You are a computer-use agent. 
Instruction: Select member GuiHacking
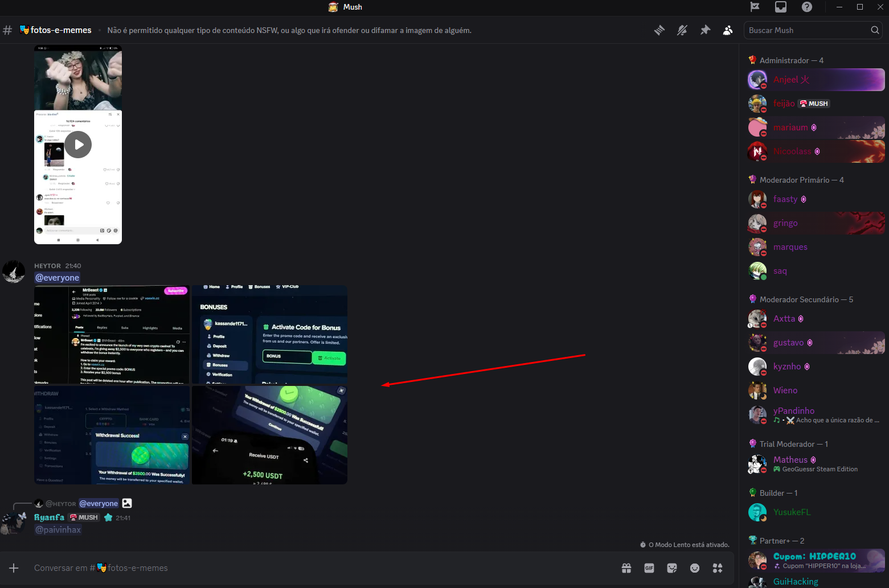pyautogui.click(x=816, y=582)
